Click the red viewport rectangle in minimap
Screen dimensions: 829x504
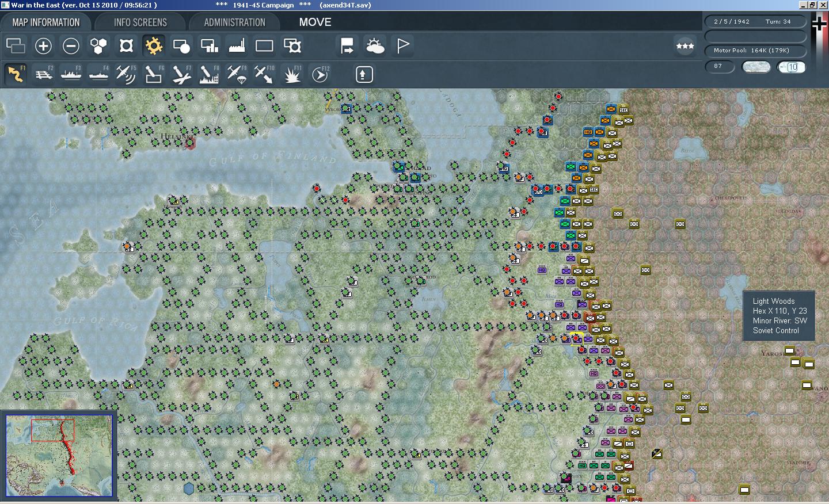tap(52, 430)
